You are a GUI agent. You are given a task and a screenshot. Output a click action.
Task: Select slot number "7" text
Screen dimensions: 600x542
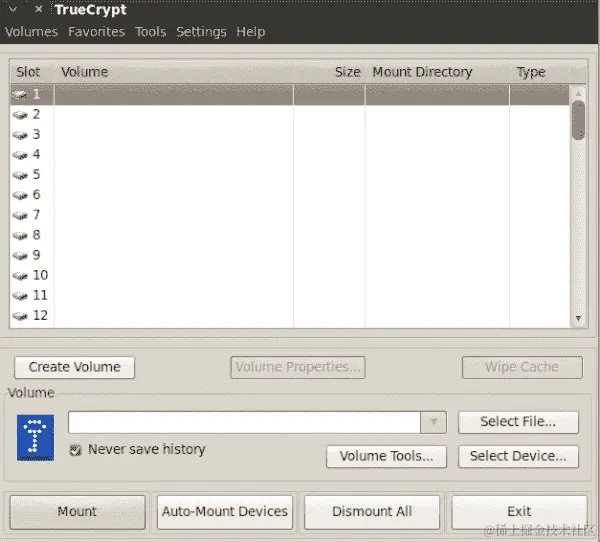(x=36, y=215)
